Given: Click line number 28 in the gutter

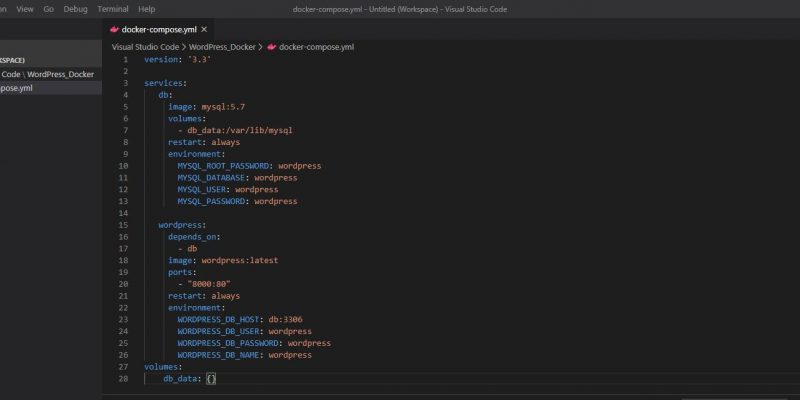Looking at the screenshot, I should pos(123,379).
